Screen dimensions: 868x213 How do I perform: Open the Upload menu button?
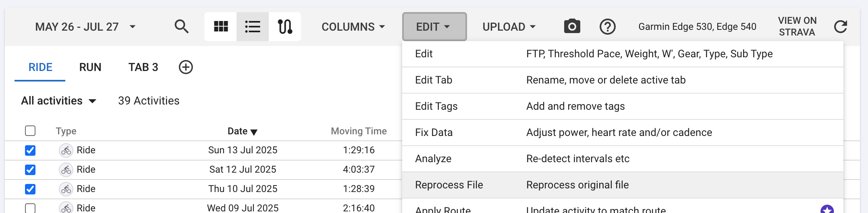click(509, 27)
